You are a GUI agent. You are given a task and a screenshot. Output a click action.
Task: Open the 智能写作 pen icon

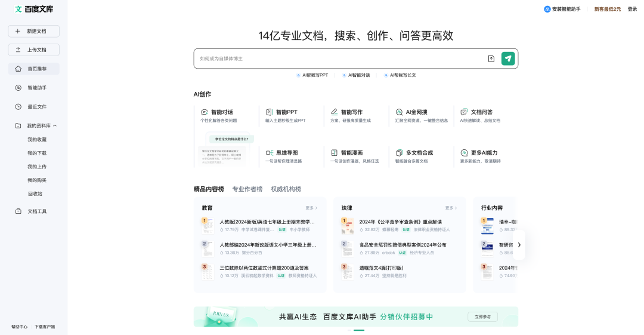pos(335,112)
